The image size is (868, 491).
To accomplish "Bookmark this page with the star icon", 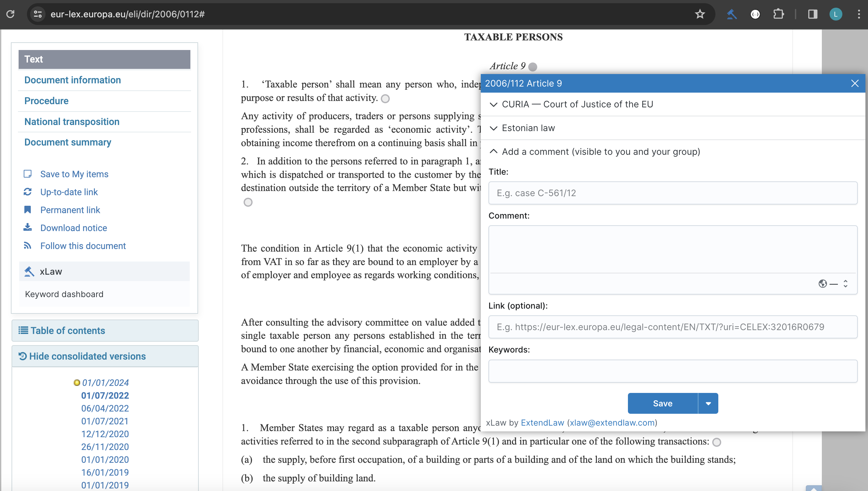I will pos(700,14).
